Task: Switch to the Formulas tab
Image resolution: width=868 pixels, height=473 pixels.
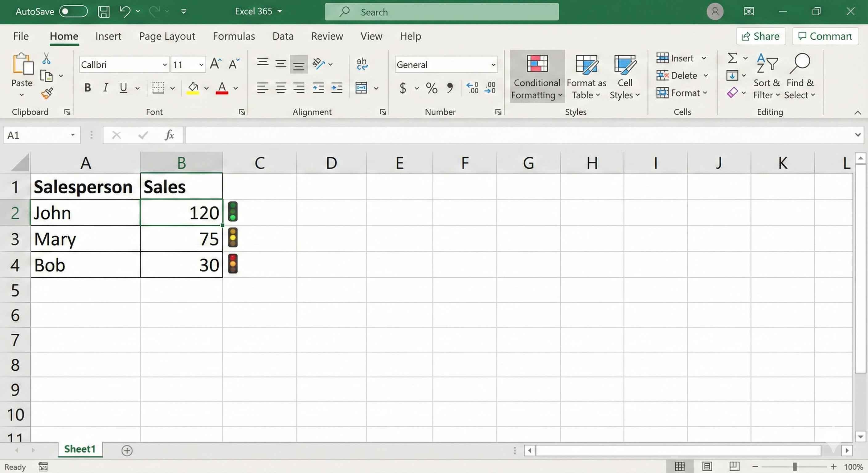Action: [x=234, y=36]
